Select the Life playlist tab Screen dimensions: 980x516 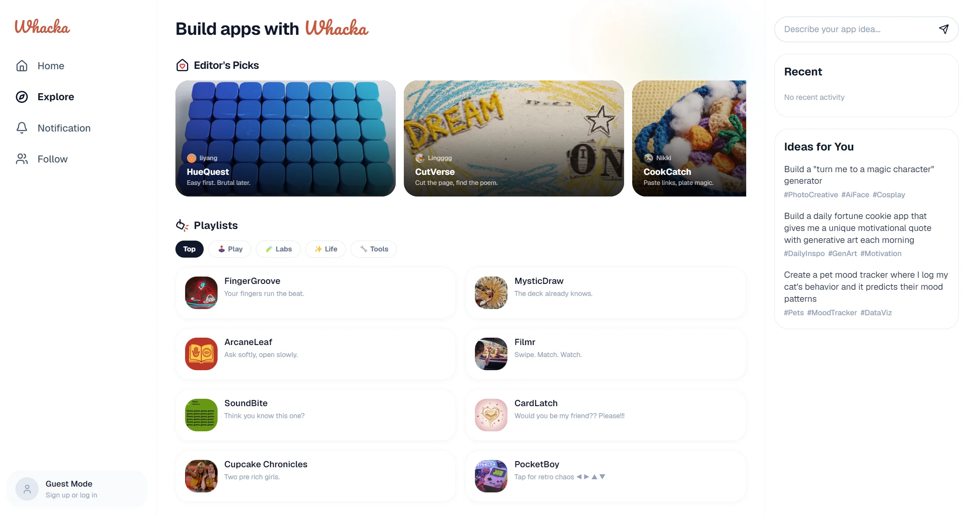pyautogui.click(x=325, y=249)
